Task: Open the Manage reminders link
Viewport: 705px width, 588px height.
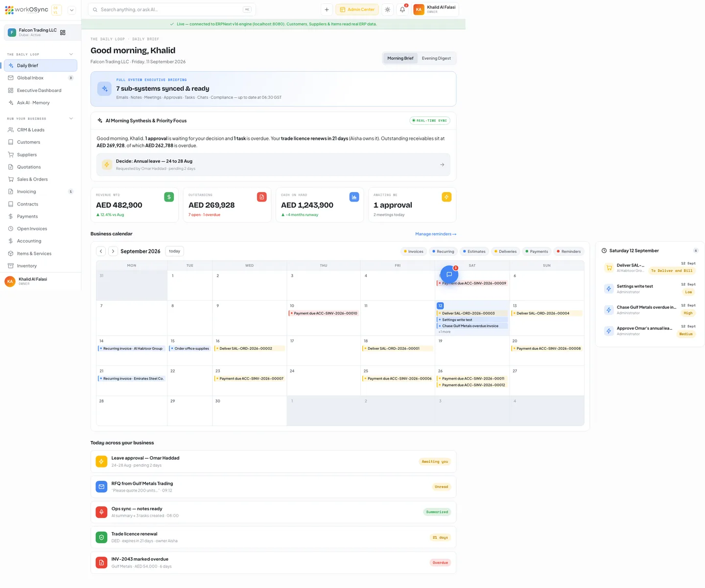Action: tap(436, 234)
